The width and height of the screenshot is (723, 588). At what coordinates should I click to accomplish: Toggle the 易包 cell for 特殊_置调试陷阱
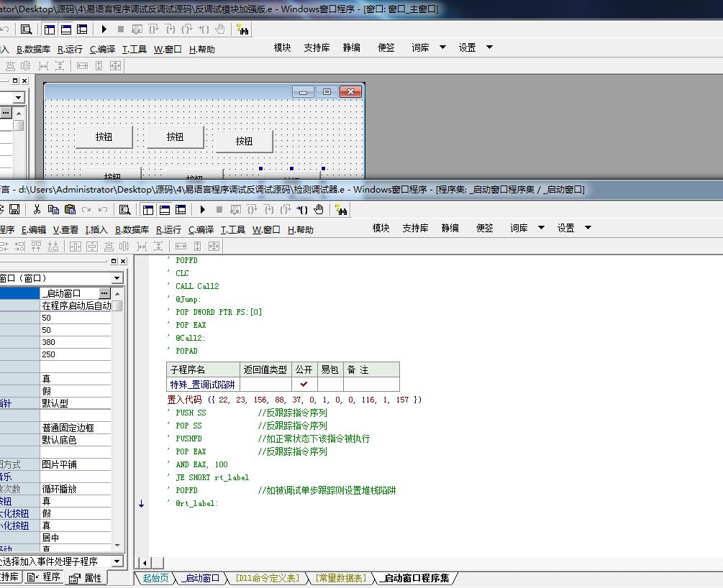330,384
